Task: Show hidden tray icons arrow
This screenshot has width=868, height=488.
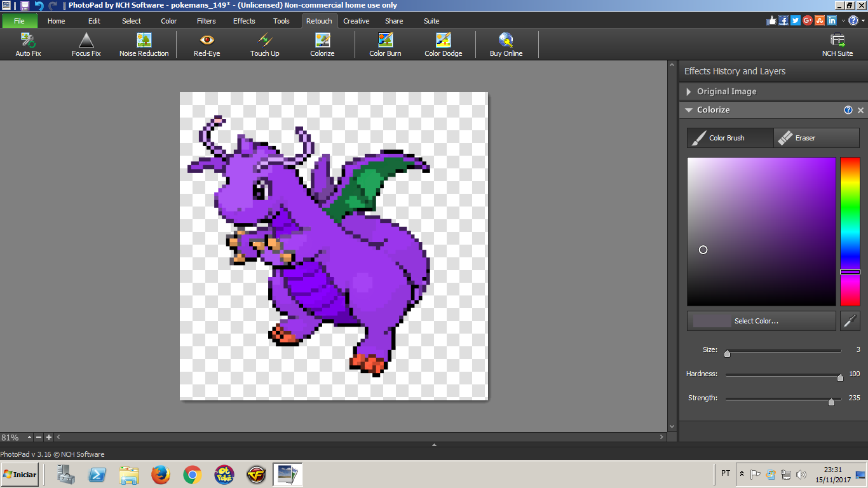Action: (742, 474)
